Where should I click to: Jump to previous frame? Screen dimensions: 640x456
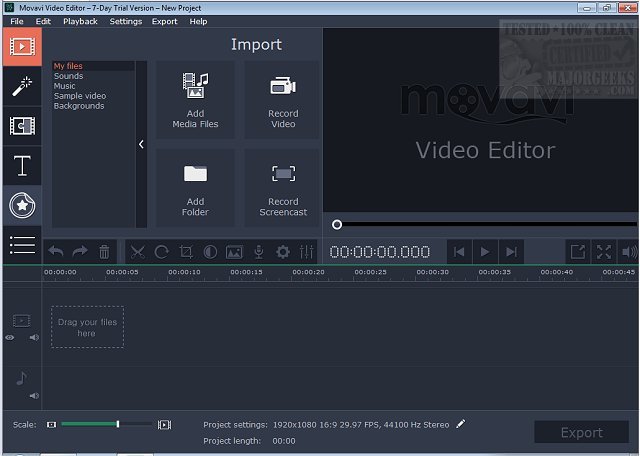point(459,252)
